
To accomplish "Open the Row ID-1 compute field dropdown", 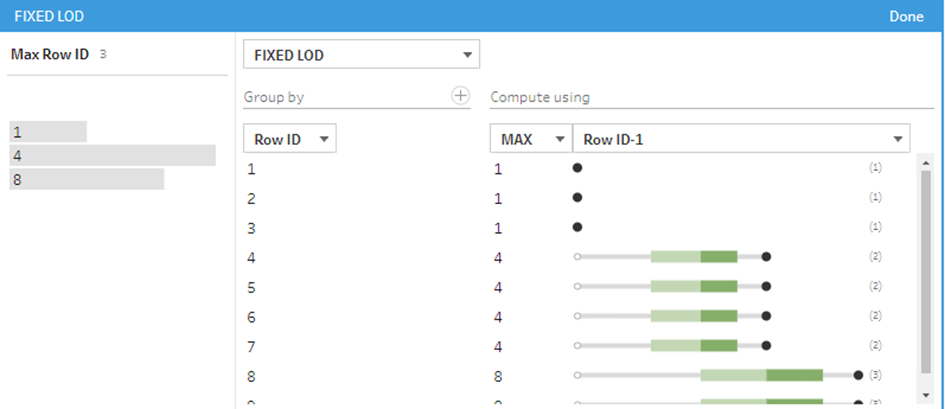I will [x=741, y=139].
